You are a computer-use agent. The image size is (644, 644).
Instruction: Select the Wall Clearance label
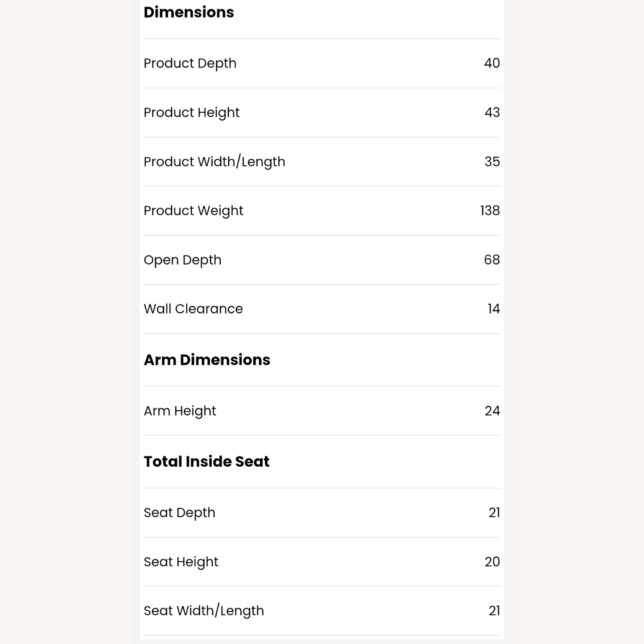[x=193, y=309]
